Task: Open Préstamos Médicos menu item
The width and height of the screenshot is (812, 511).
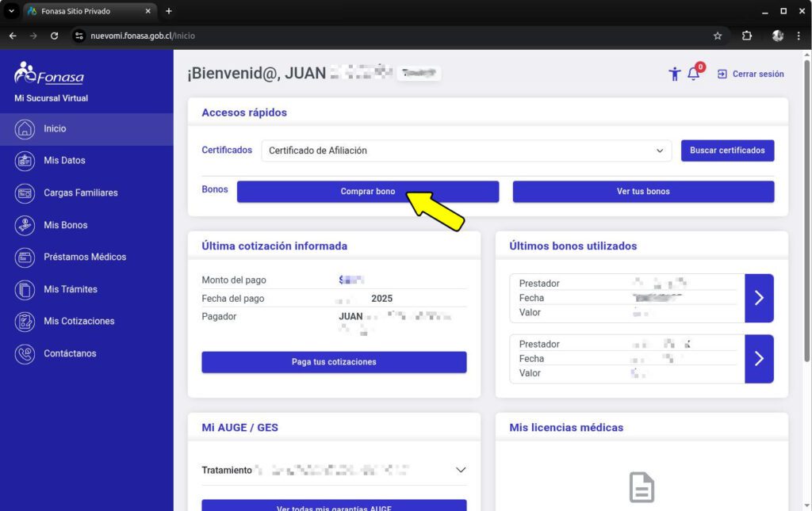Action: pyautogui.click(x=86, y=257)
